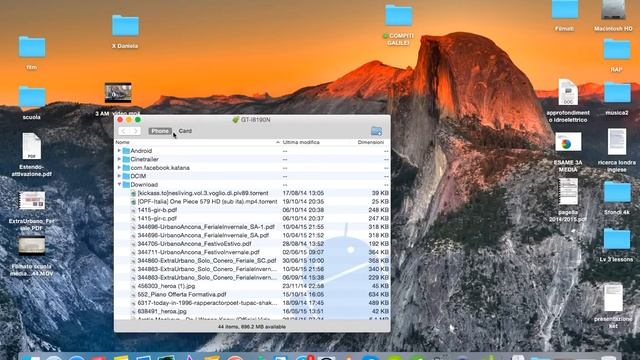Select the ESAME 3A MEDIA presentation

[x=568, y=142]
